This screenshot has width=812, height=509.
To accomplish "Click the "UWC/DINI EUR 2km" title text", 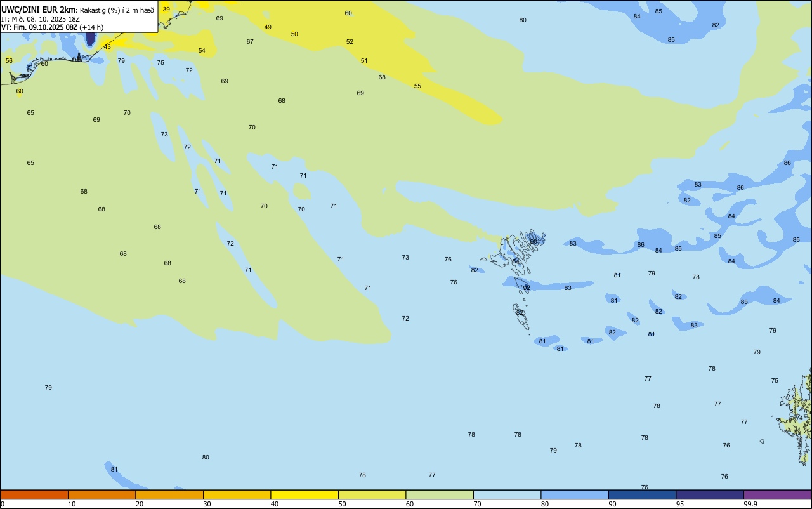I will (39, 9).
